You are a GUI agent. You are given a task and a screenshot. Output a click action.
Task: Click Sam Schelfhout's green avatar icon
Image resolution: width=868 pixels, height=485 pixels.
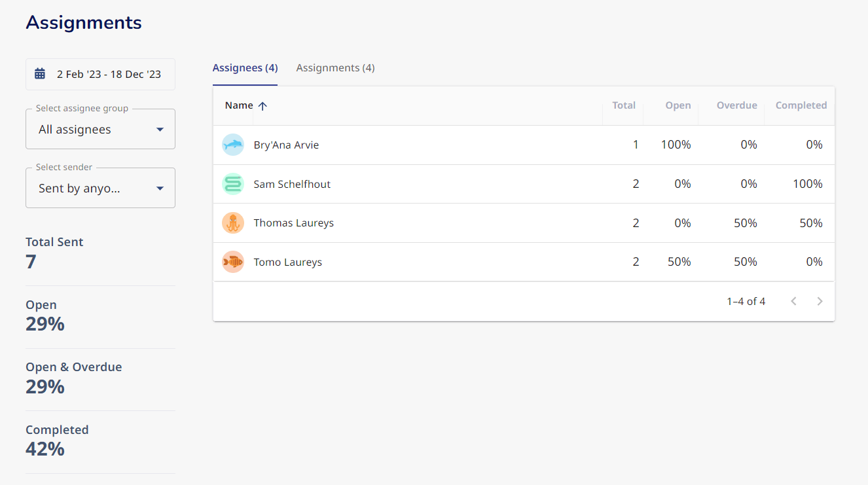[x=233, y=184]
